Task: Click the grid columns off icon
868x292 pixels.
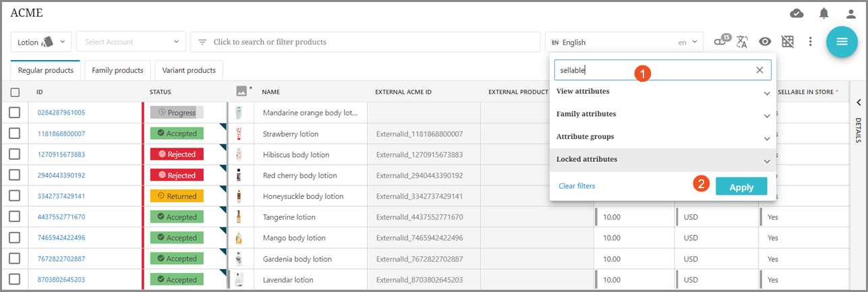Action: (x=787, y=42)
